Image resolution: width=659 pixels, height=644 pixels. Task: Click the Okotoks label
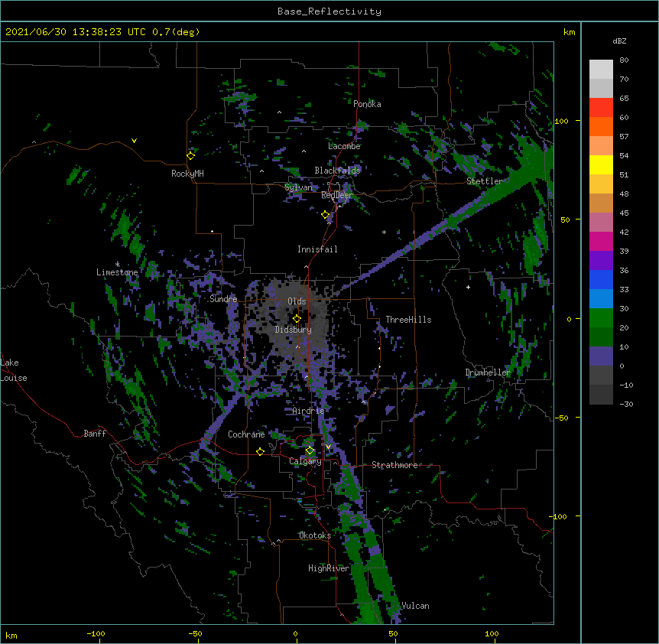315,535
